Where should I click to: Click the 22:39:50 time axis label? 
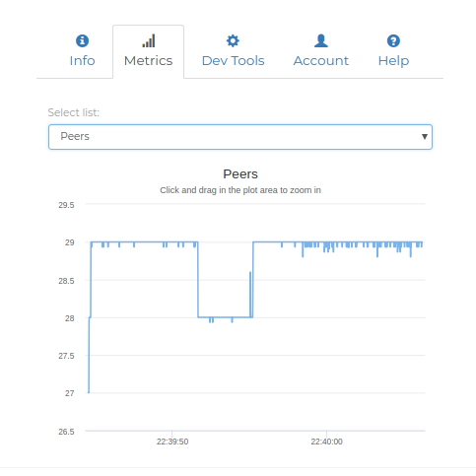click(x=172, y=442)
